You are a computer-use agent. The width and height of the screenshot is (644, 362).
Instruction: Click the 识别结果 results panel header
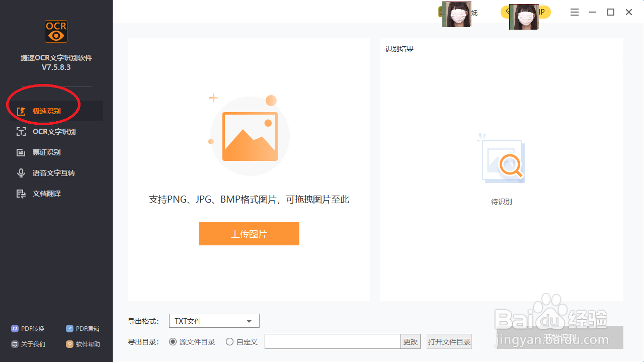point(399,48)
